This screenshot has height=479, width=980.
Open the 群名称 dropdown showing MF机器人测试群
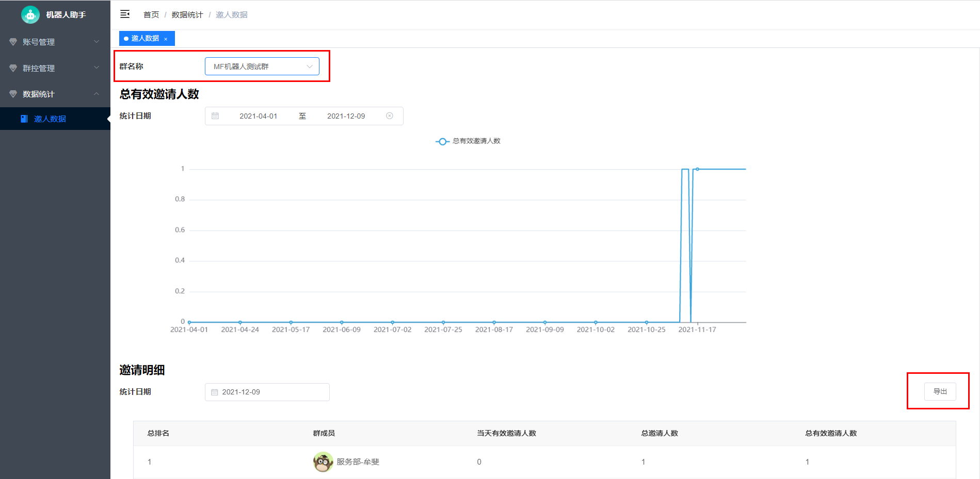262,67
